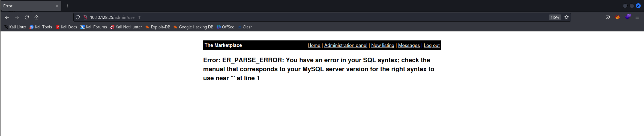
Task: Go back to the previous page
Action: tap(7, 17)
